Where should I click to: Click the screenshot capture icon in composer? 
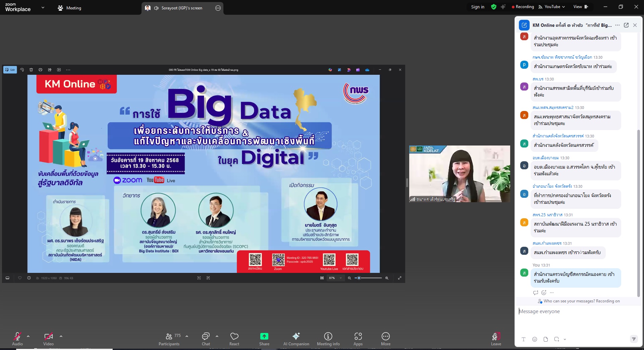[x=557, y=339]
